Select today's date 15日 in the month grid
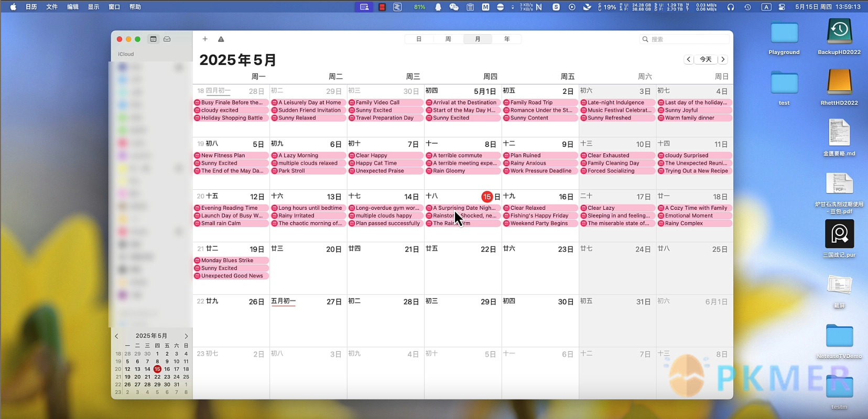Image resolution: width=868 pixels, height=419 pixels. [x=487, y=197]
